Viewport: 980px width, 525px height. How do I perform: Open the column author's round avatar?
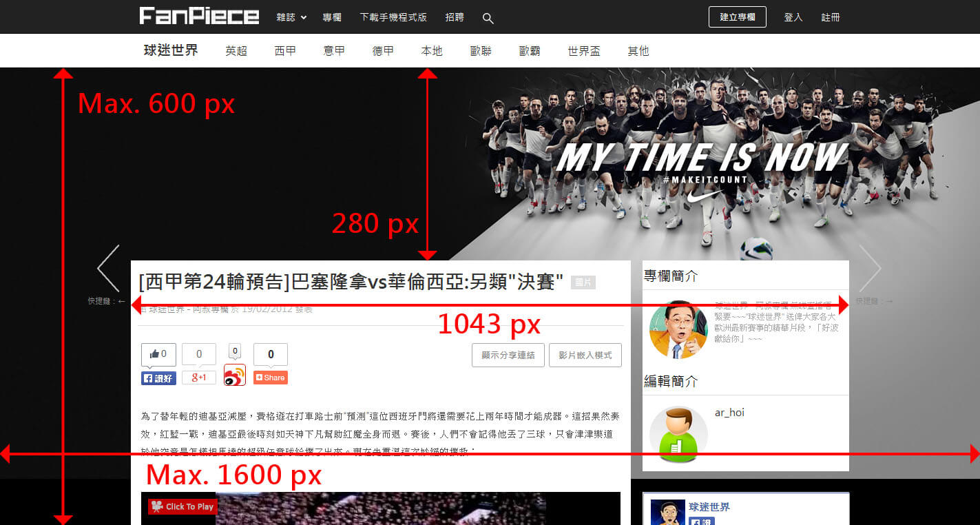pyautogui.click(x=678, y=329)
